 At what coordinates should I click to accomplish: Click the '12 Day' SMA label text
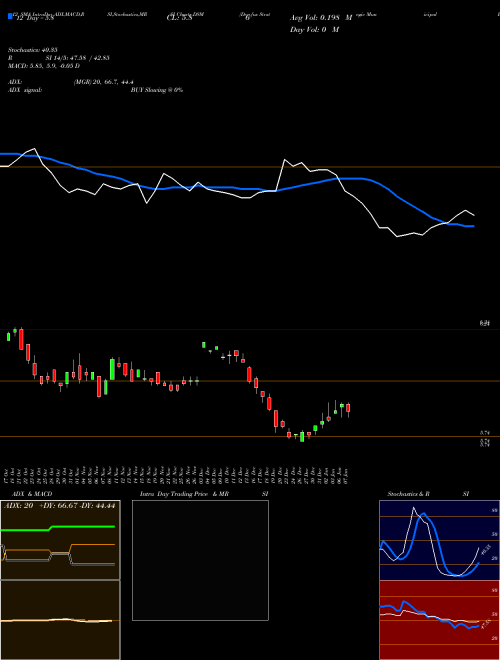click(34, 18)
